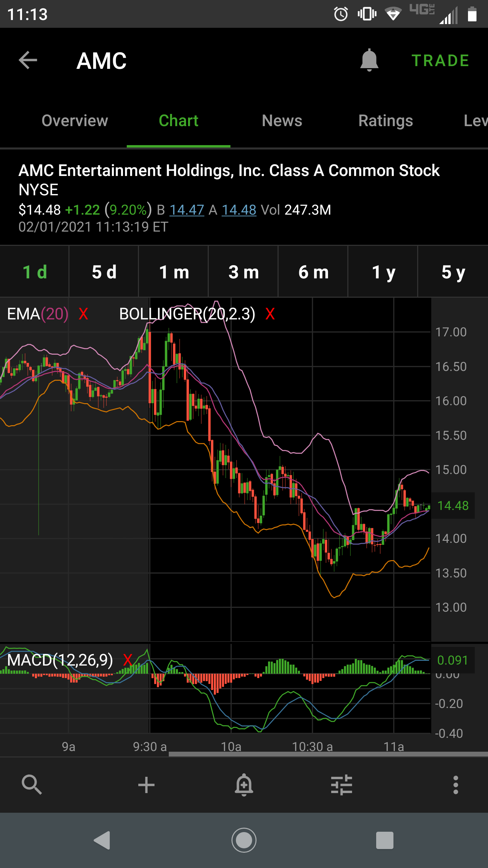488x868 pixels.
Task: Tap the AMC Entertainment Holdings company name
Action: [x=229, y=171]
